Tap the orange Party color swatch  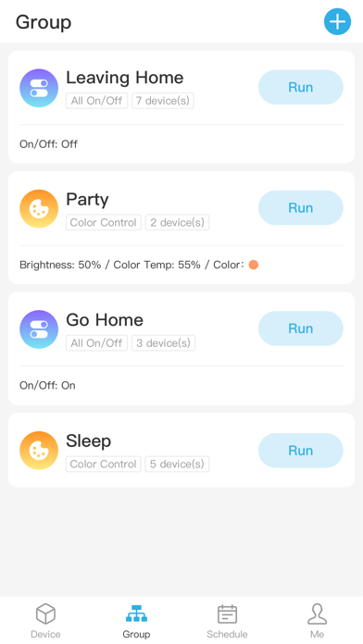coord(254,265)
